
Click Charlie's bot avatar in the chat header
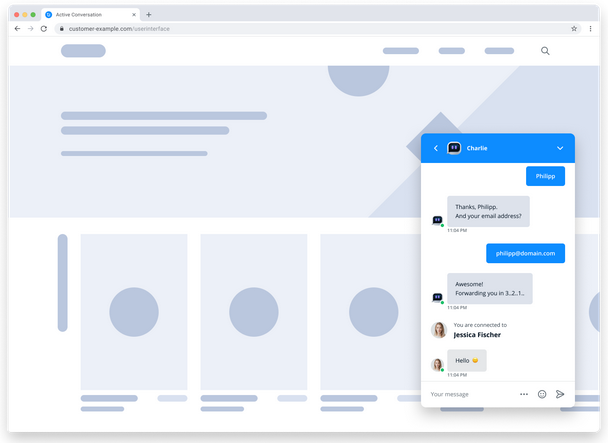point(454,148)
